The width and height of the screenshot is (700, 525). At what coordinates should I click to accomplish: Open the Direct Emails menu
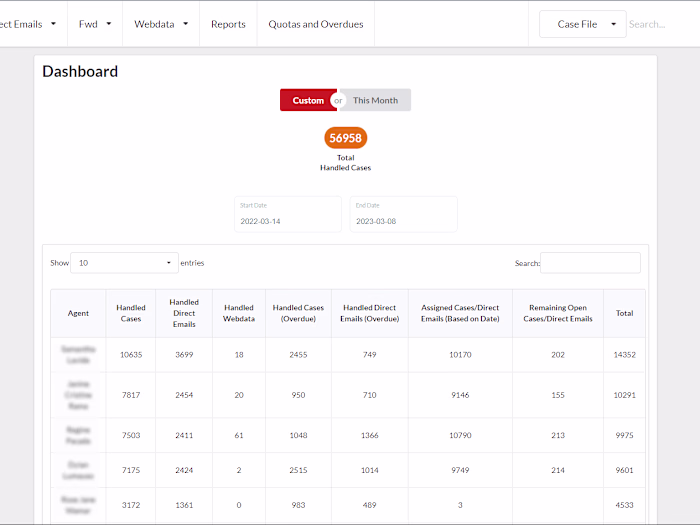28,24
